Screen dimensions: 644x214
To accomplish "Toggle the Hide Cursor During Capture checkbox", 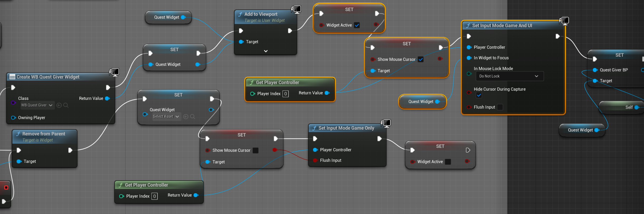I will (479, 95).
